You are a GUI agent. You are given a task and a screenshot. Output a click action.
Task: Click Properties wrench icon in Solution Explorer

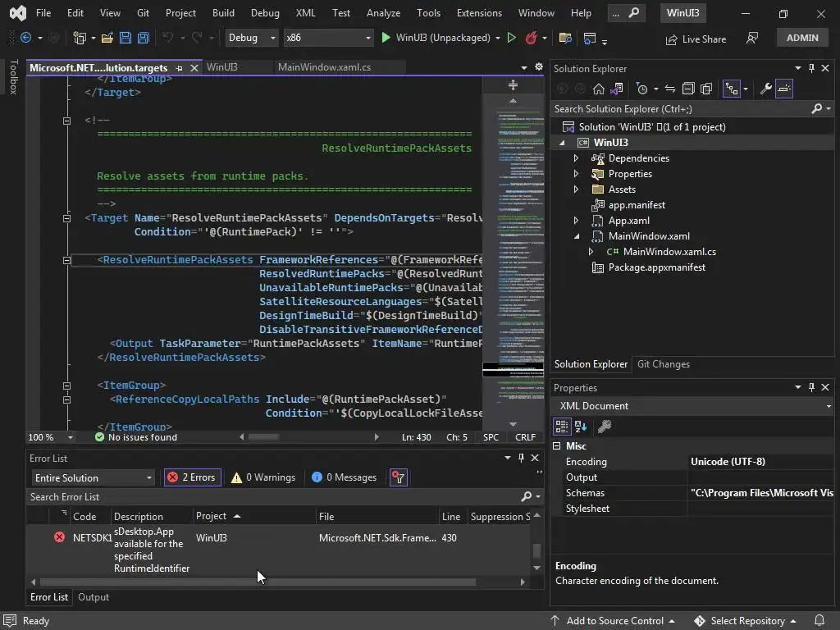[x=766, y=89]
